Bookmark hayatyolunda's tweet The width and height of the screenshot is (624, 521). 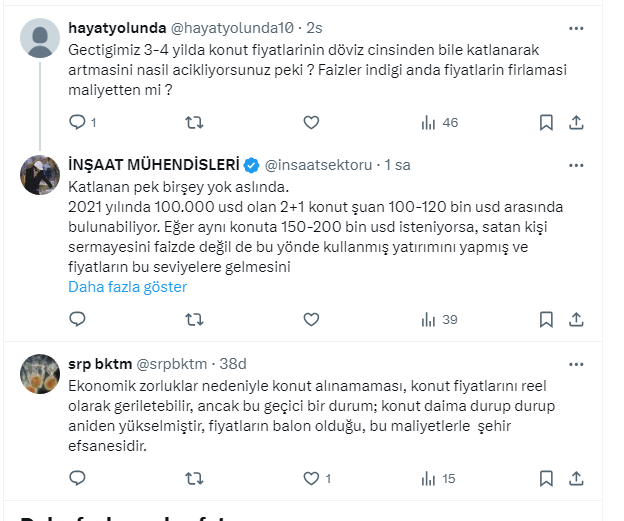(546, 123)
